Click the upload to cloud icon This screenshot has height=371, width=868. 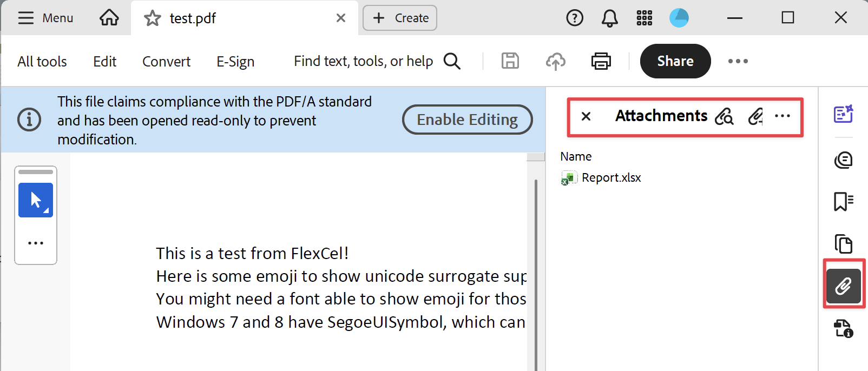(x=555, y=61)
